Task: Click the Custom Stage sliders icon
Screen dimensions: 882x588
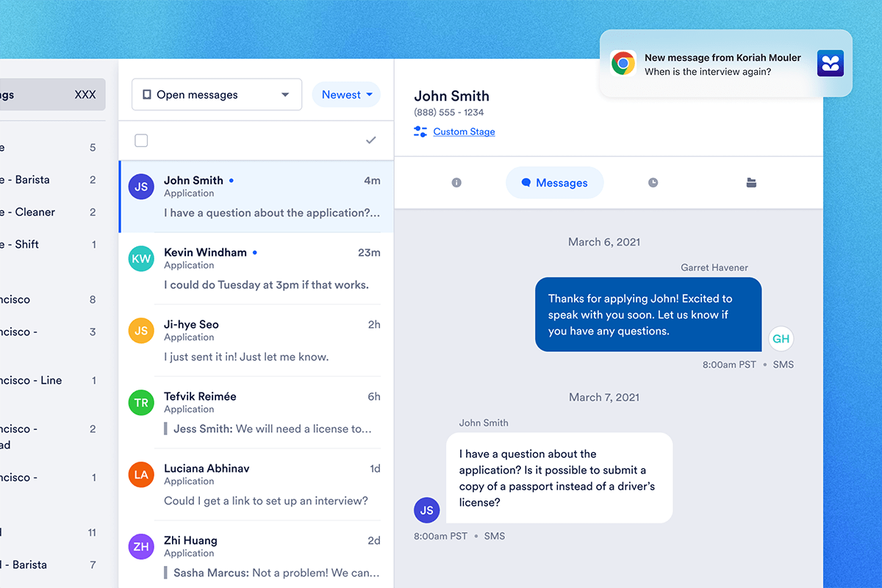Action: coord(420,132)
